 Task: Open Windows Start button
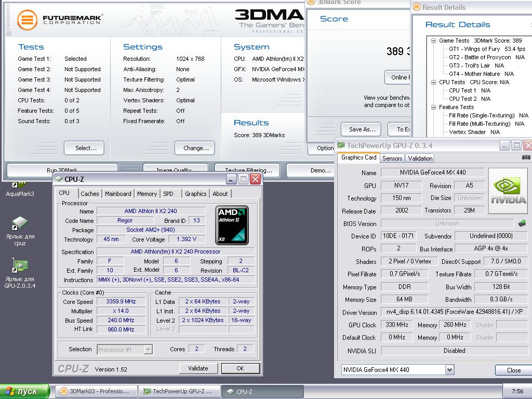click(25, 391)
